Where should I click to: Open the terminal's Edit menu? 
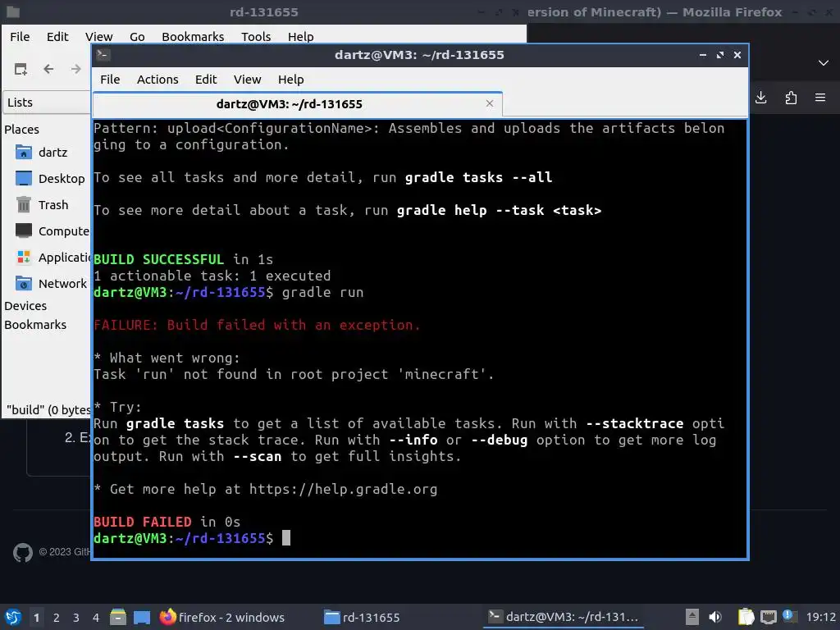[206, 80]
